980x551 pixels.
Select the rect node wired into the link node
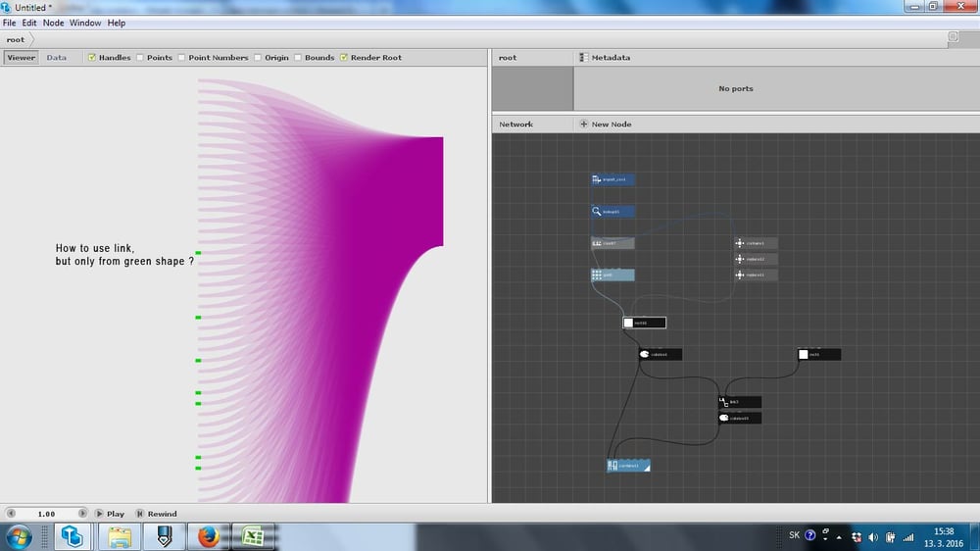click(x=818, y=355)
